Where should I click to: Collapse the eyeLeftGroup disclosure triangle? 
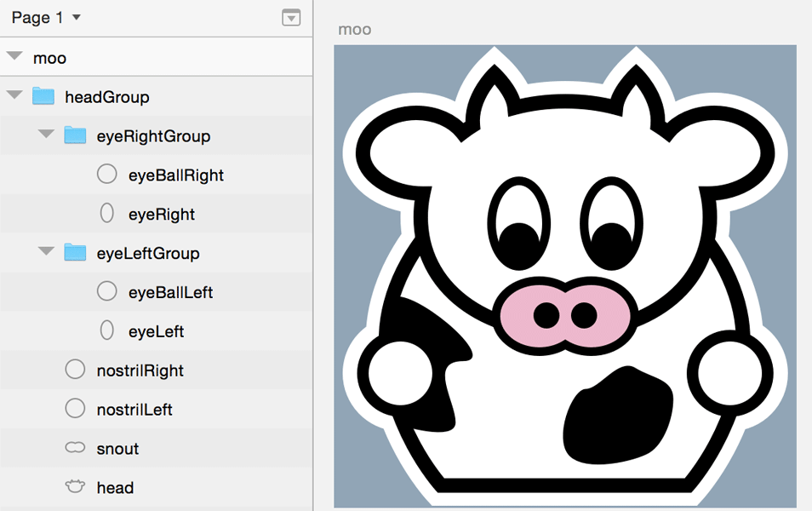tap(46, 253)
